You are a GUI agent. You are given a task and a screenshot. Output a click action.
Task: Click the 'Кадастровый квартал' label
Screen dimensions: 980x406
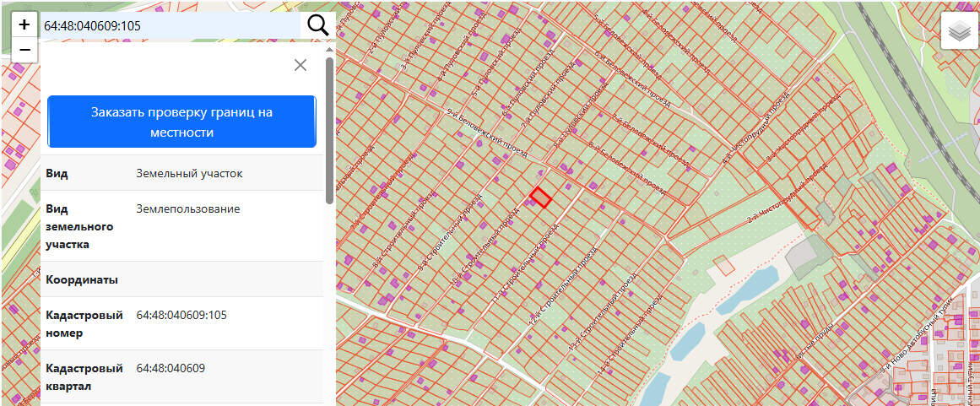pyautogui.click(x=84, y=377)
